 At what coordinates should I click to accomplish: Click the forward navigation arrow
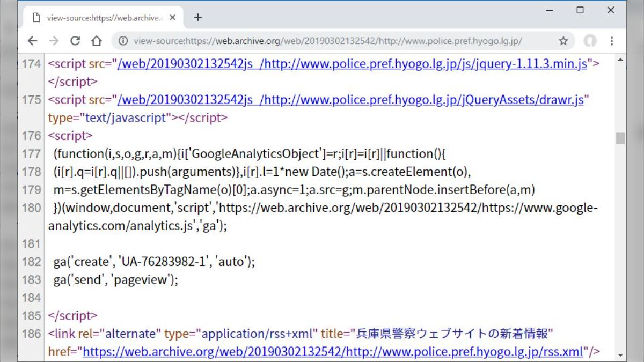[54, 41]
